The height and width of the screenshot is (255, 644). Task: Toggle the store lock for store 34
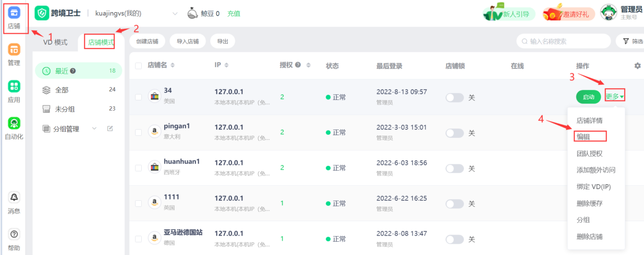[454, 97]
